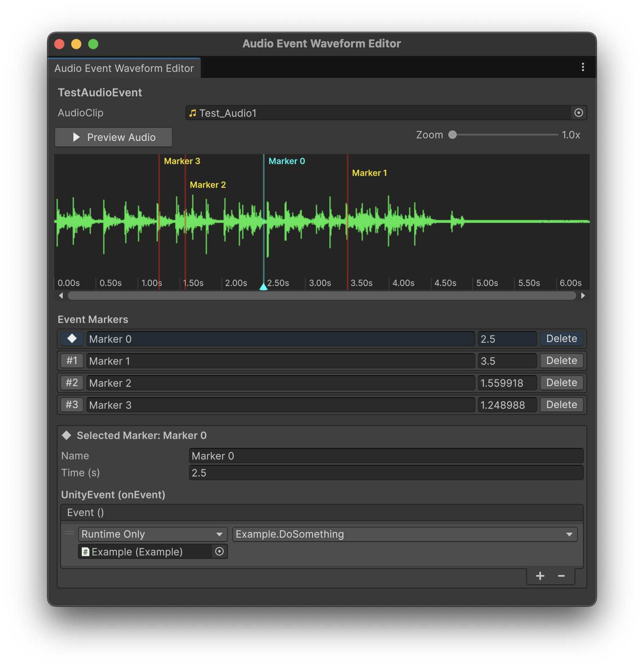Click the listener drag handle icon
Image resolution: width=644 pixels, height=669 pixels.
[x=69, y=533]
